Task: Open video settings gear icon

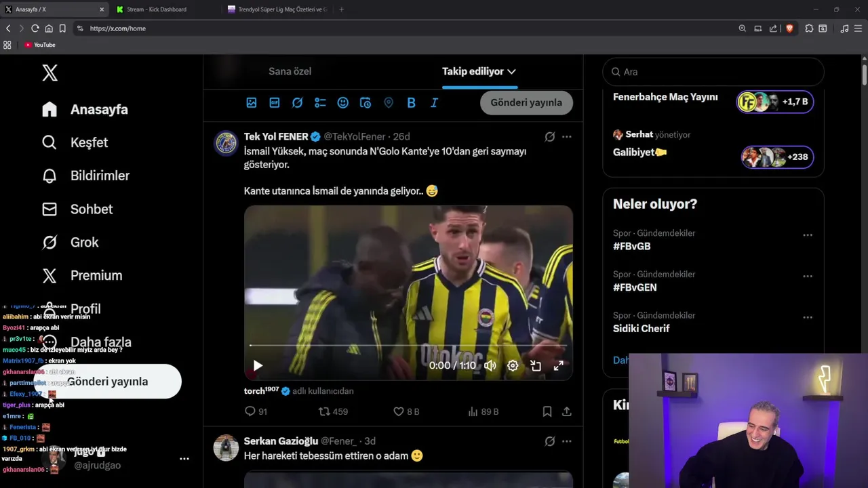Action: (513, 366)
